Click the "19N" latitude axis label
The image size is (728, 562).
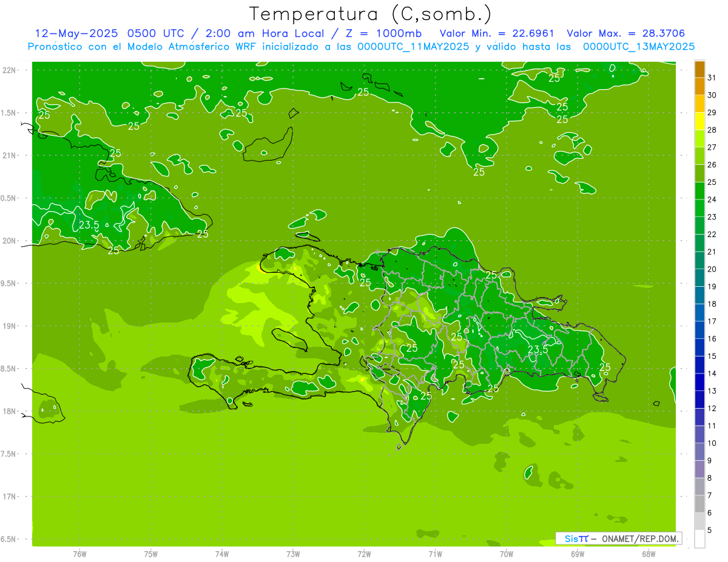(10, 326)
